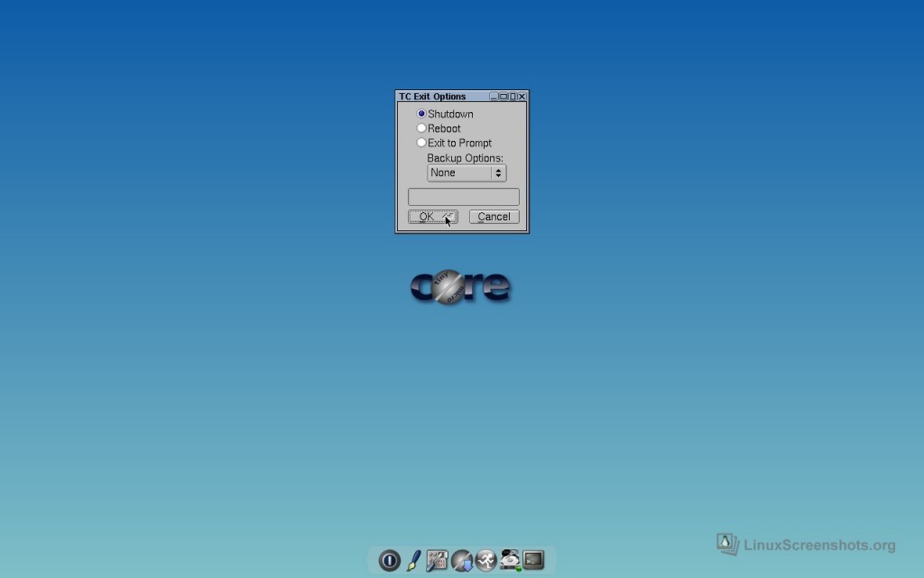924x578 pixels.
Task: Click the LinuxScreenshots camera icon watermark
Action: (x=725, y=544)
